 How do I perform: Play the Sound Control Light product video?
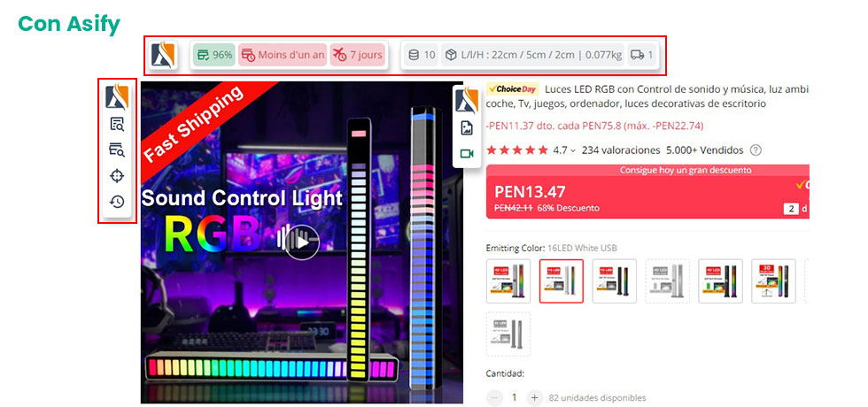[x=302, y=242]
